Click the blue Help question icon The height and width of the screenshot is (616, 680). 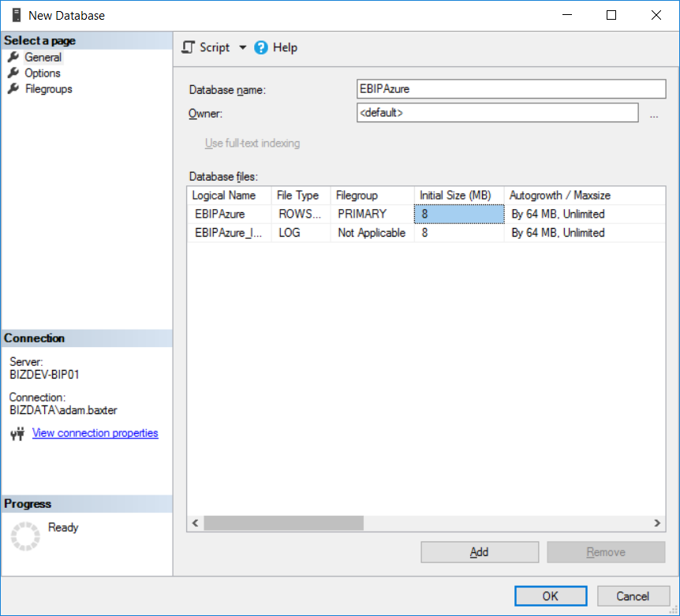click(261, 47)
